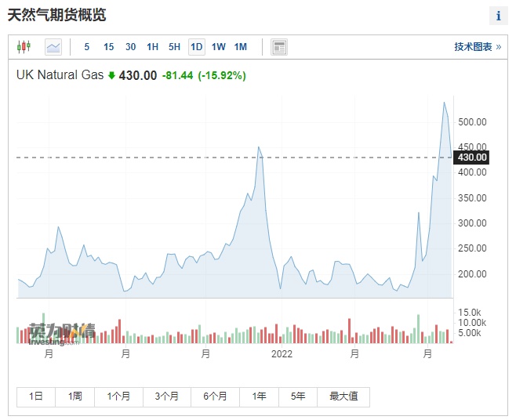This screenshot has width=516, height=420.
Task: Click the info icon near title
Action: tap(498, 16)
